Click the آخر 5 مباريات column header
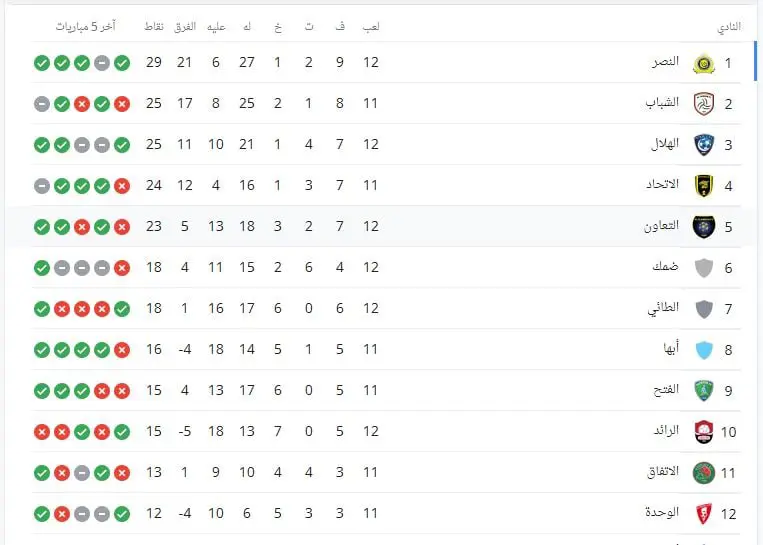The width and height of the screenshot is (763, 545). click(x=85, y=27)
